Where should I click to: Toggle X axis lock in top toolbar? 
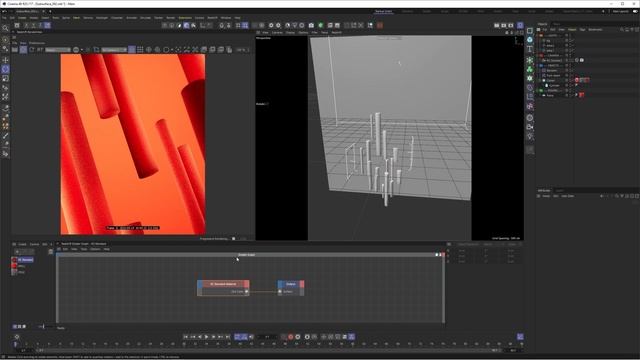tap(27, 25)
